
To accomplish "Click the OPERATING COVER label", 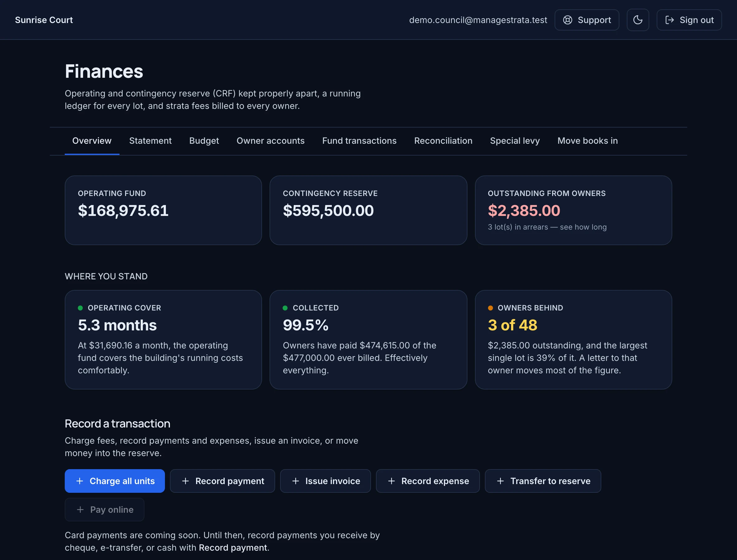I will coord(124,308).
